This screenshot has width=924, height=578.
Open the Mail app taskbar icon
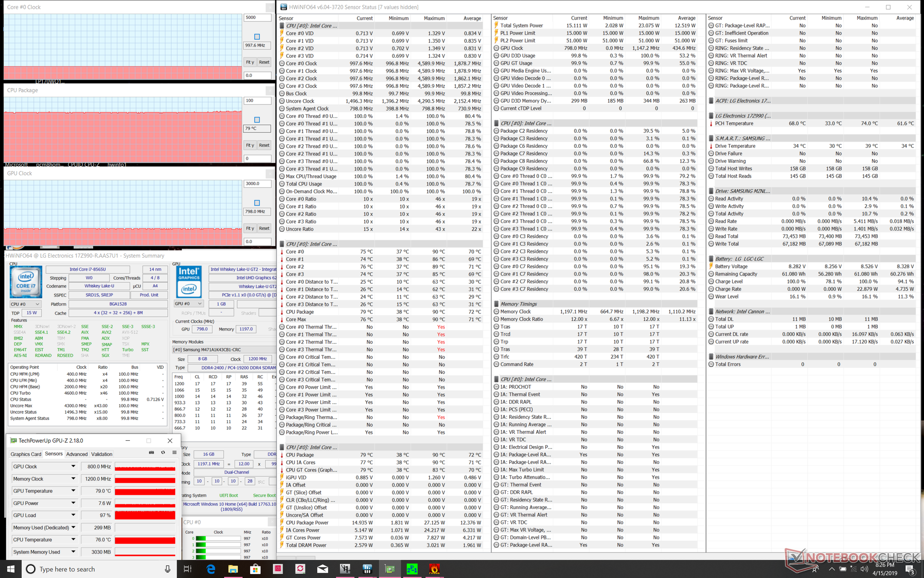[x=322, y=569]
